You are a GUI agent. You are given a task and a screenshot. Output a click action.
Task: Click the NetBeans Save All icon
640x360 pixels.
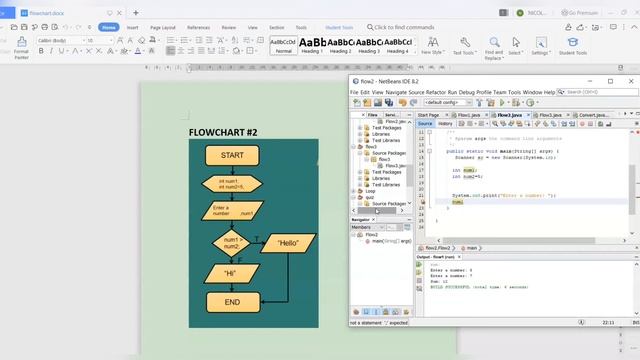point(389,102)
